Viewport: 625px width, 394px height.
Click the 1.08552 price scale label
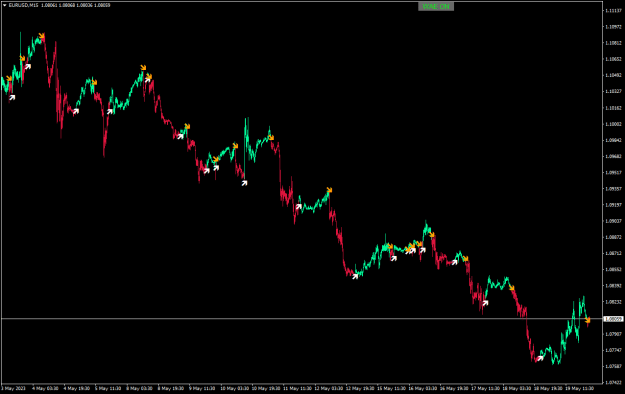pyautogui.click(x=613, y=270)
